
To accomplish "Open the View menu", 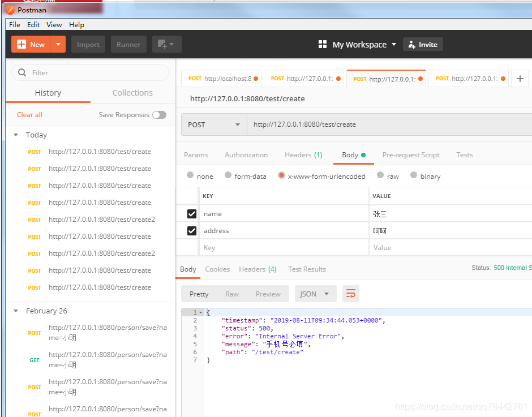I will 54,24.
